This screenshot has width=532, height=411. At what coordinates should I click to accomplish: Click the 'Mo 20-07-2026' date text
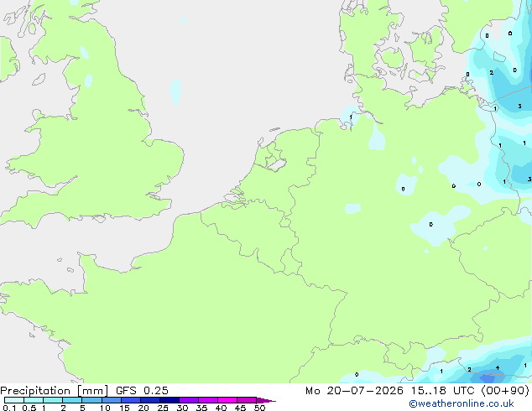click(x=354, y=391)
